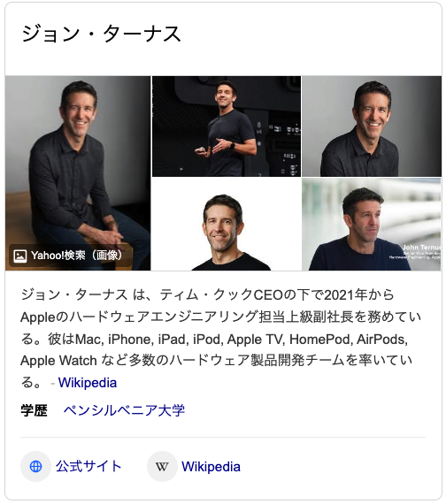
Task: Follow the inline Wikipedia link after description
Action: (88, 383)
